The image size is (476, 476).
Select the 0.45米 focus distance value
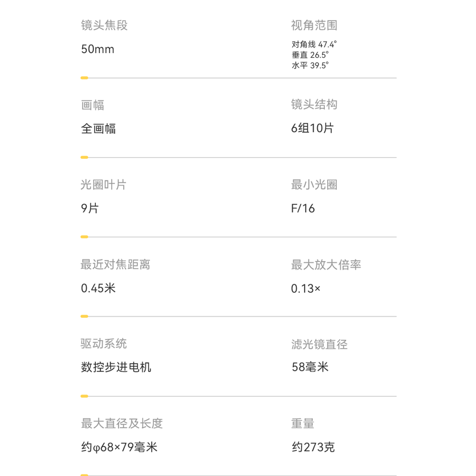click(x=98, y=289)
